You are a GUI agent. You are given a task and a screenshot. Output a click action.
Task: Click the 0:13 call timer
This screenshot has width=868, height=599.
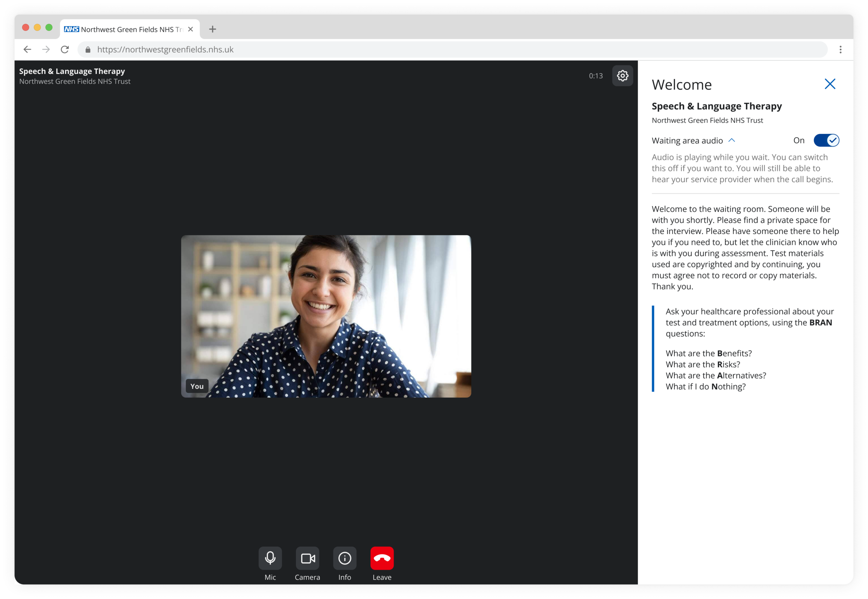(x=596, y=76)
